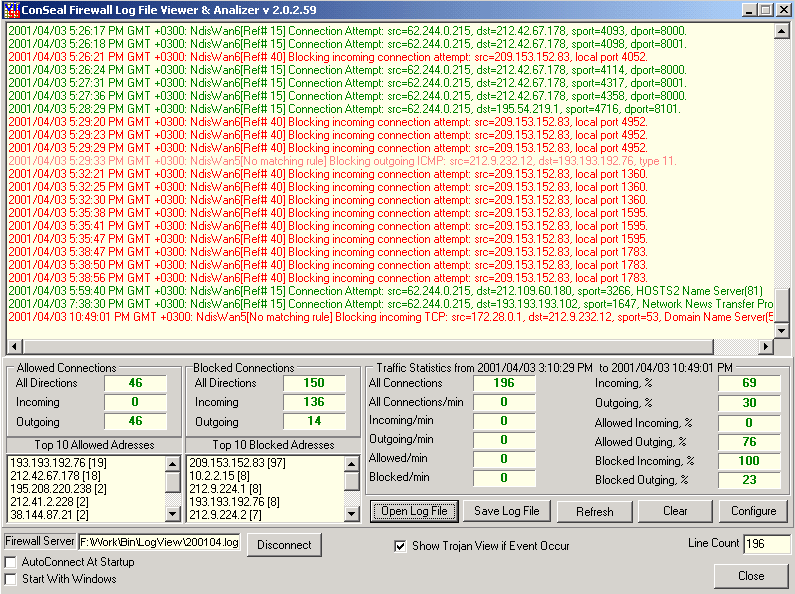Viewport: 795px width, 594px height.
Task: Click the log vertical scrollbar thumb
Action: point(781,306)
